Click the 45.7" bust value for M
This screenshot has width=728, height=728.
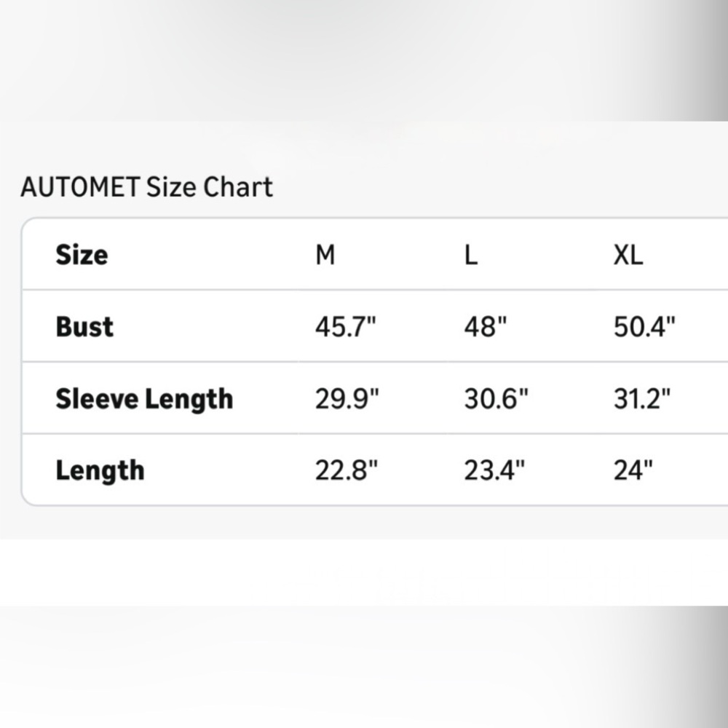point(345,327)
